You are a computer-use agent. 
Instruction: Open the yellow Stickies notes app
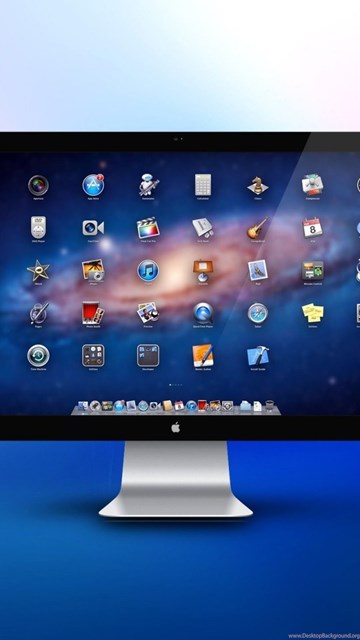[313, 313]
